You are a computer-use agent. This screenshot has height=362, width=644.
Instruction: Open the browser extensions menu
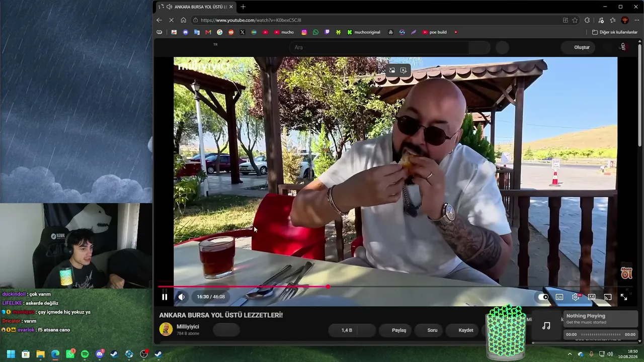[x=587, y=20]
